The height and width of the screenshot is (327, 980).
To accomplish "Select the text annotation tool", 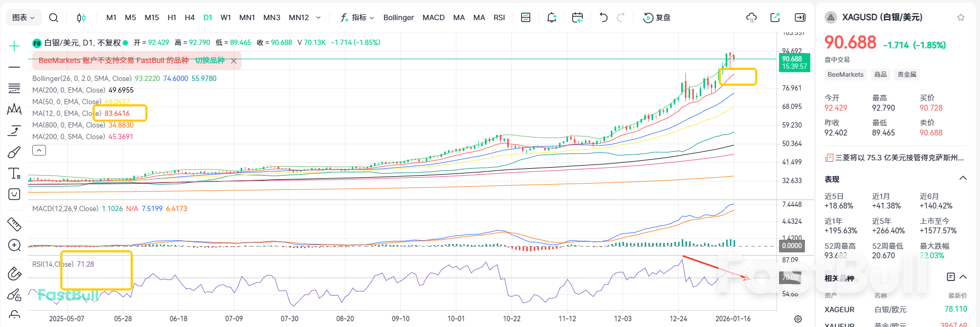I will tap(14, 174).
